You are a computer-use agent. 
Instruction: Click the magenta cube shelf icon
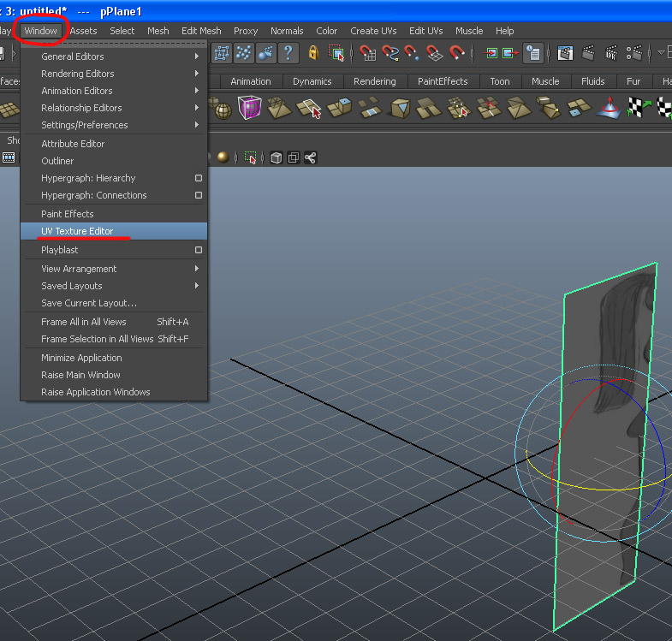249,109
